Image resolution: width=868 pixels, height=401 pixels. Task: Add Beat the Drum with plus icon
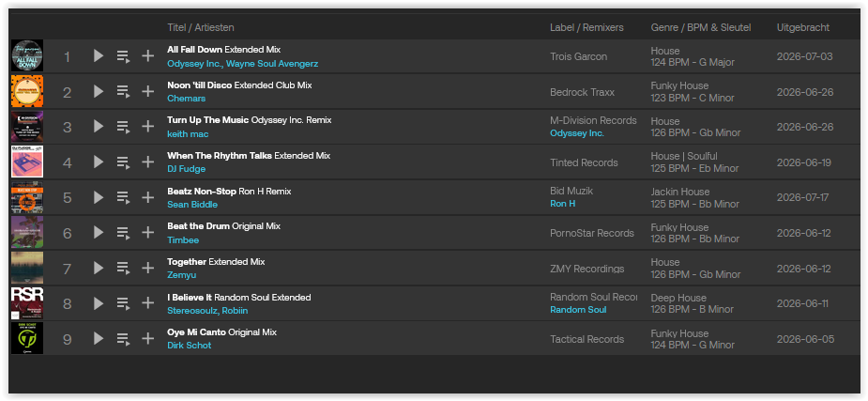pos(148,233)
